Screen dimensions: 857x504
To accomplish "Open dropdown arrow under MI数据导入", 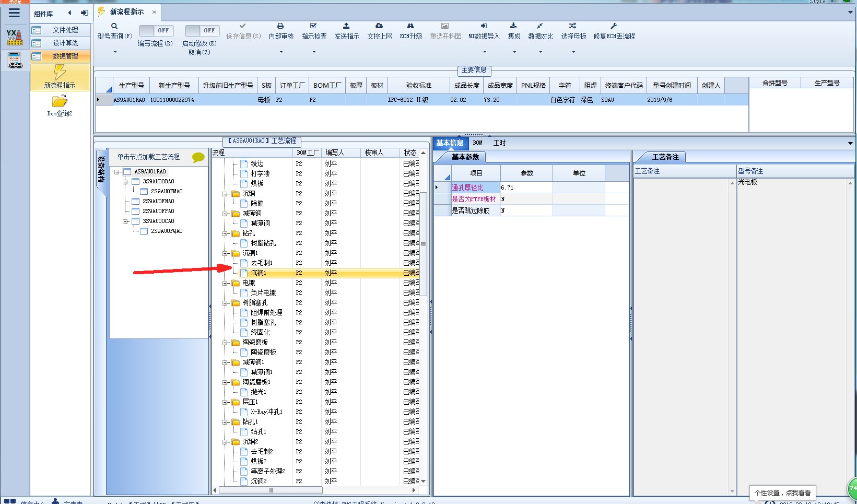I will point(485,52).
